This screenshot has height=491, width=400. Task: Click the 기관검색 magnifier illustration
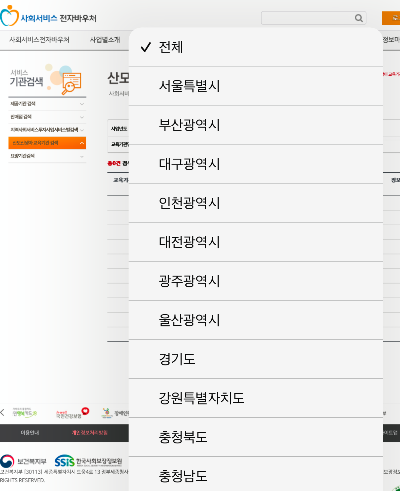tap(71, 83)
